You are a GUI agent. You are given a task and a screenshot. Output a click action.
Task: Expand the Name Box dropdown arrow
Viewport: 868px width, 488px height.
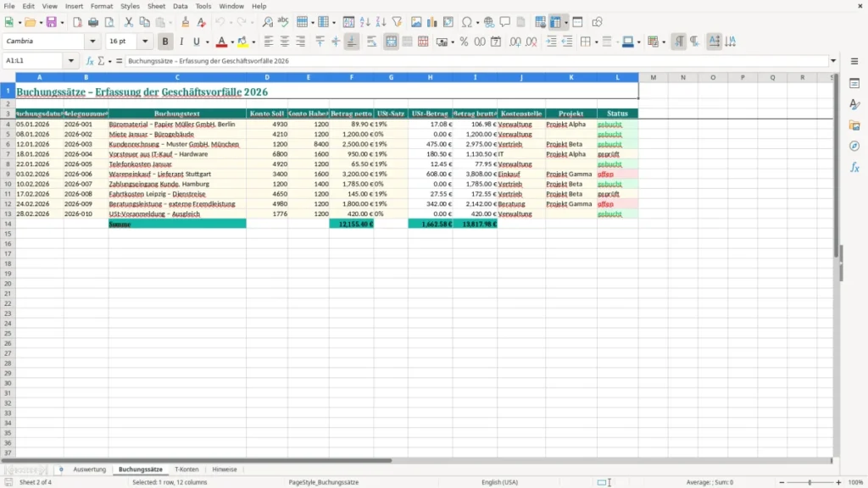[71, 61]
